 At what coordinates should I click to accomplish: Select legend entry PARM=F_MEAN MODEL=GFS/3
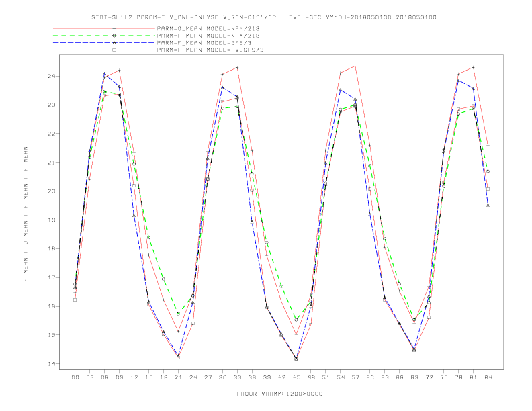(204, 43)
